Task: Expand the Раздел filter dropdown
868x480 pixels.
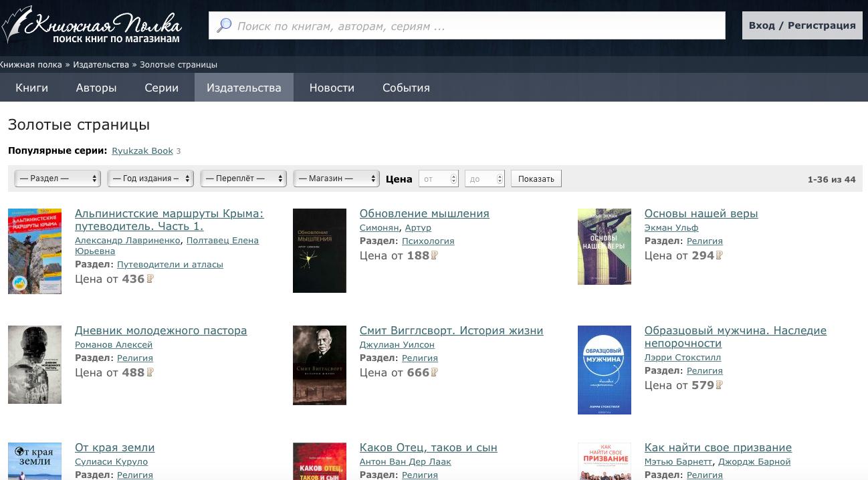Action: click(x=58, y=178)
